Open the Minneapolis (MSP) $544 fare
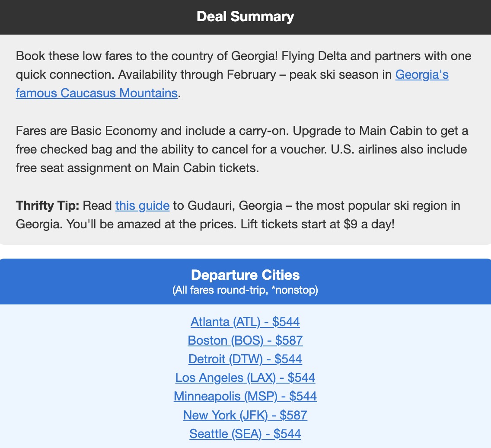 (245, 397)
